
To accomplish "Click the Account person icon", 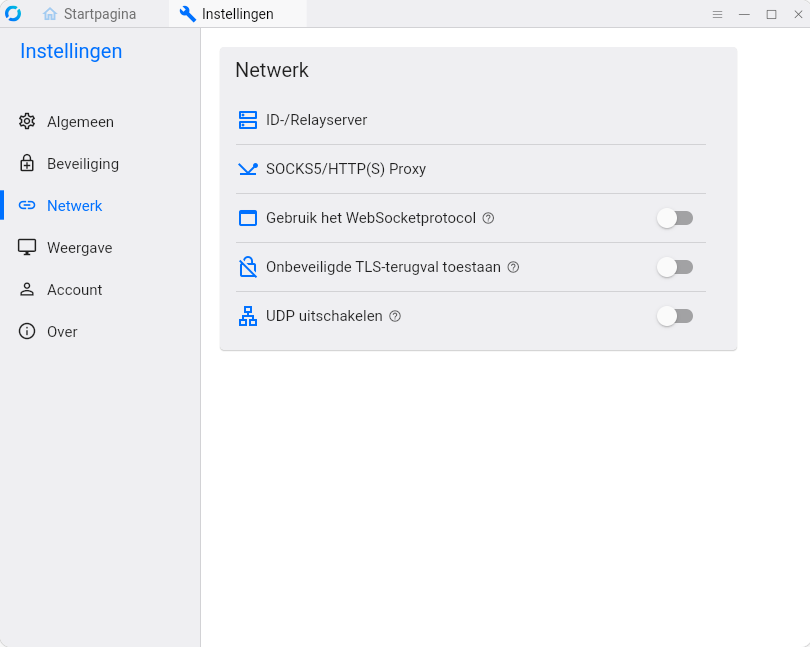I will click(x=26, y=289).
